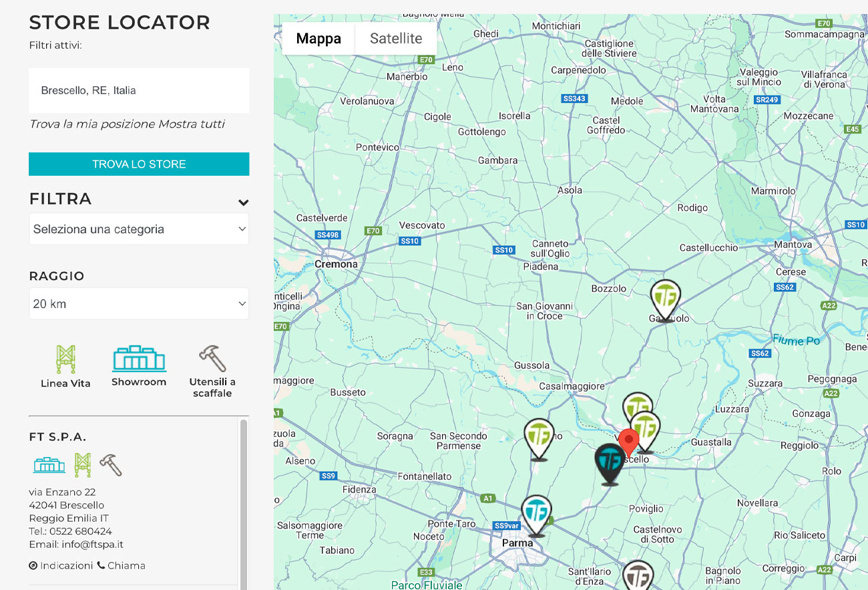The width and height of the screenshot is (868, 590).
Task: Click the showroom icon under FT S.P.A.
Action: point(49,464)
